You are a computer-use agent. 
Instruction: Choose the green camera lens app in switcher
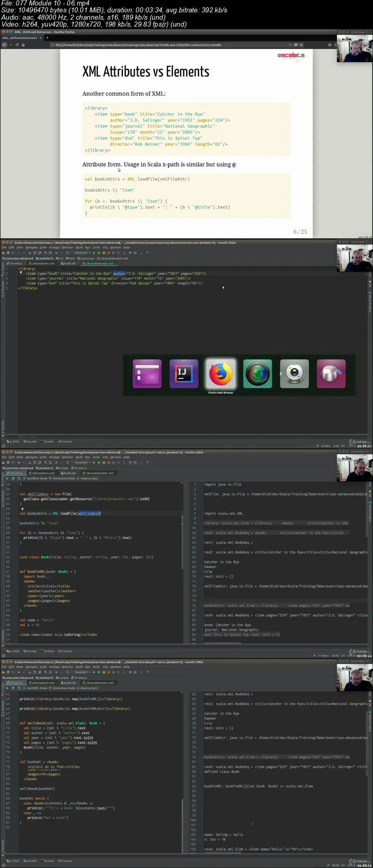(x=258, y=374)
